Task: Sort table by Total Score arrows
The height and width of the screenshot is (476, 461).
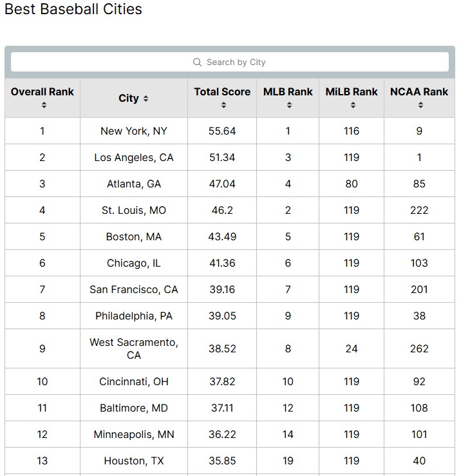Action: pos(222,105)
